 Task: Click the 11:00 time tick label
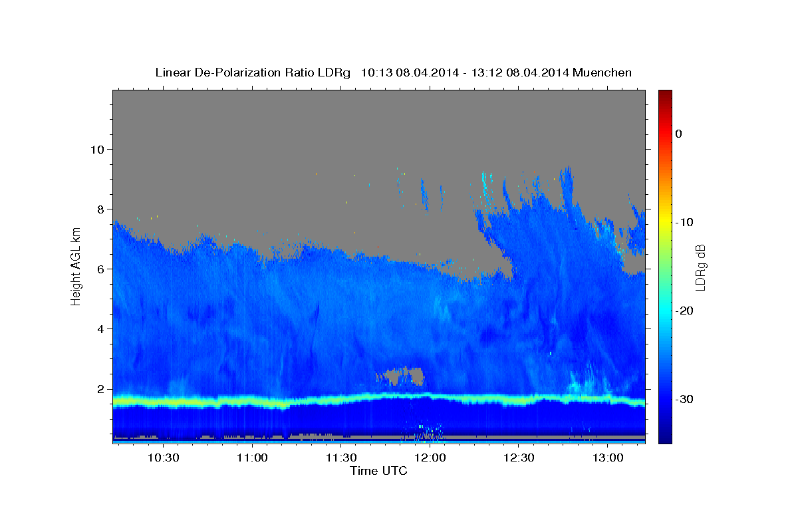click(252, 458)
